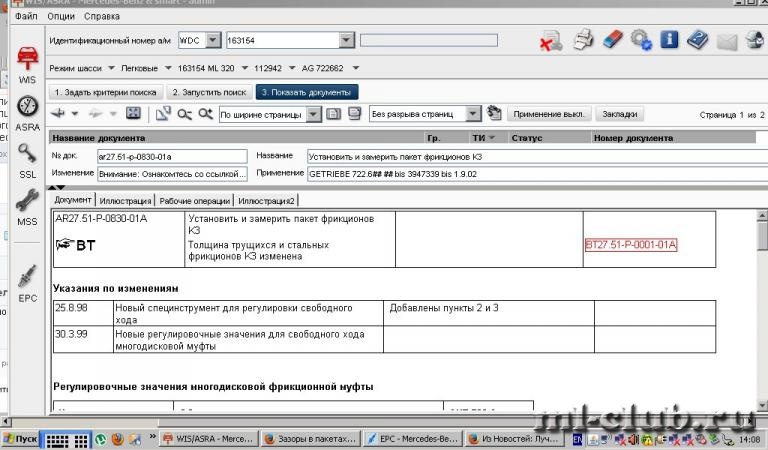Click the Изменение Внимание field
Screen dimensions: 768x450
[172, 174]
